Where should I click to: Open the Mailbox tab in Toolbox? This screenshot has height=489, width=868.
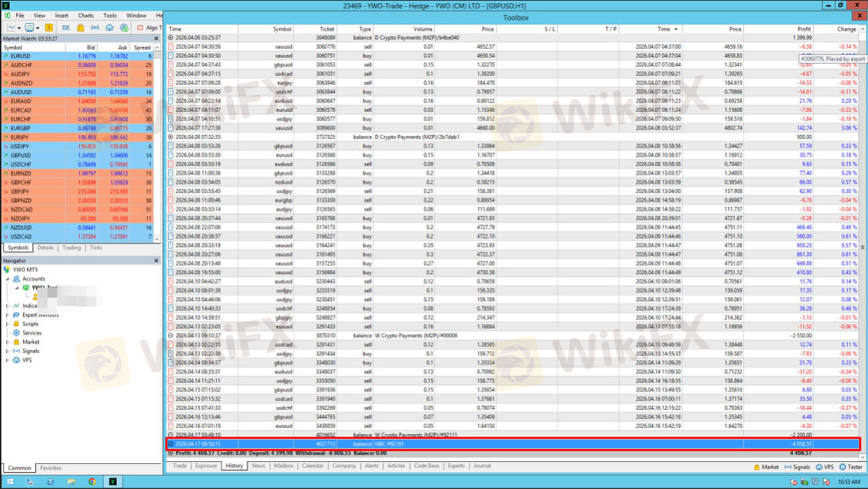coord(283,466)
